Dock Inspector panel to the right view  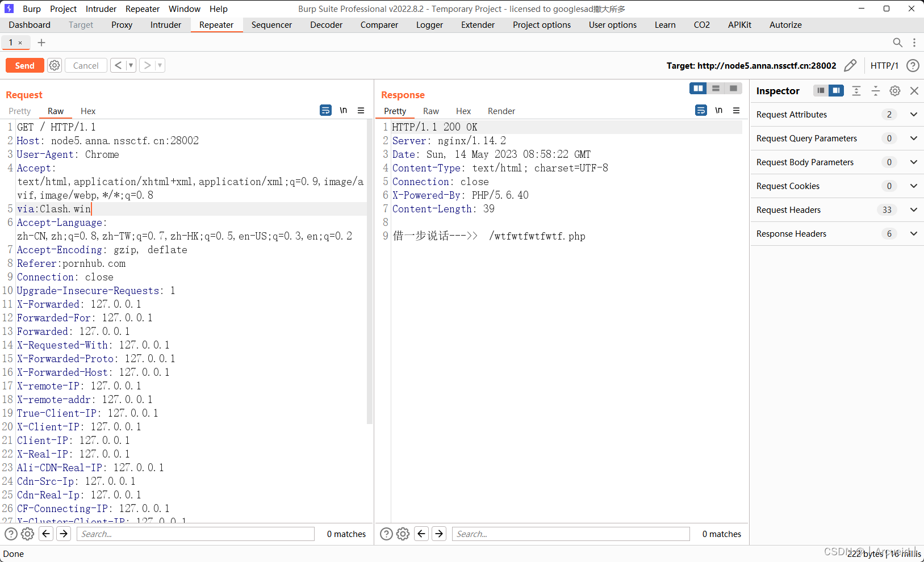(836, 90)
